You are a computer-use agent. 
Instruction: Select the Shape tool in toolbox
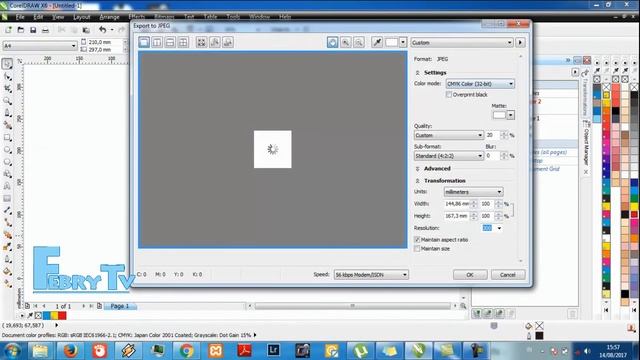click(x=7, y=76)
